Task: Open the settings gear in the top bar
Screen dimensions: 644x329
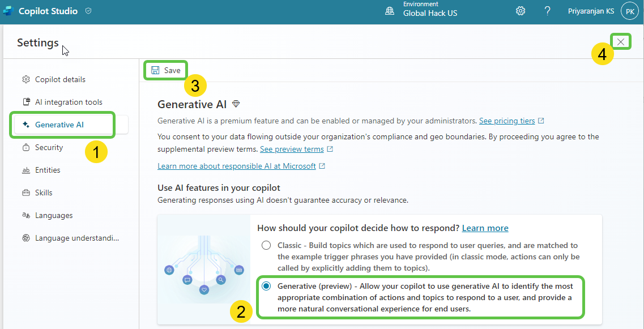Action: coord(521,10)
